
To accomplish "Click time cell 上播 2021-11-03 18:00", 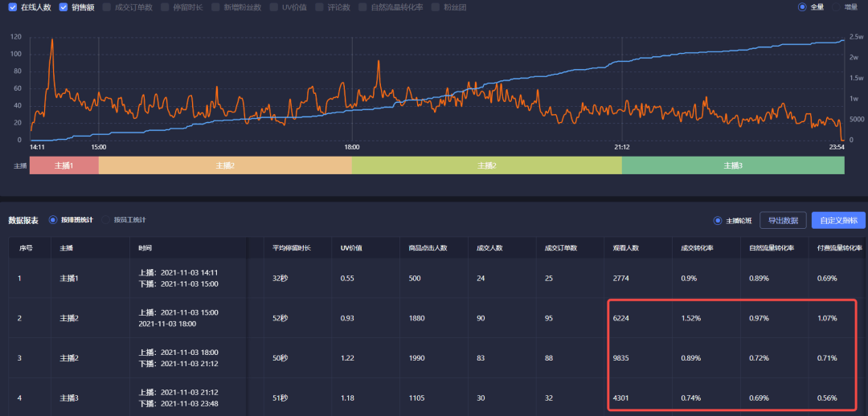I will click(x=178, y=358).
